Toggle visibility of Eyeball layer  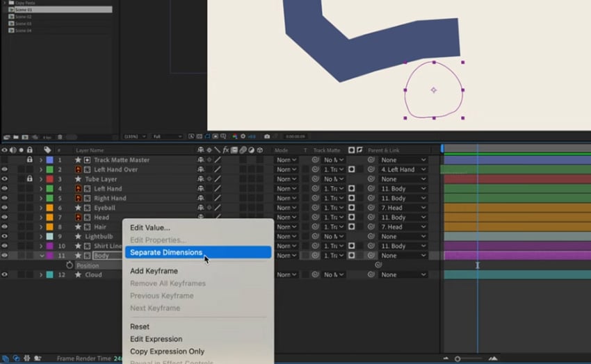tap(5, 208)
